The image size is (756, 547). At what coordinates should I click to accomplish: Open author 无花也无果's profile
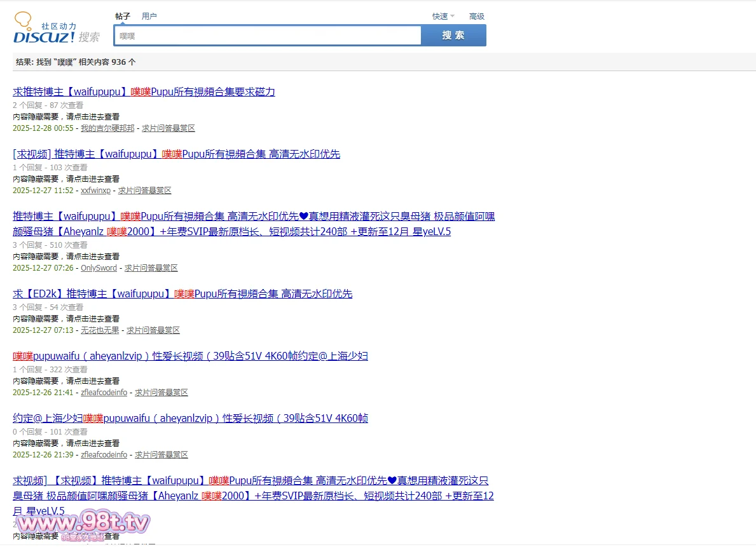pos(100,330)
